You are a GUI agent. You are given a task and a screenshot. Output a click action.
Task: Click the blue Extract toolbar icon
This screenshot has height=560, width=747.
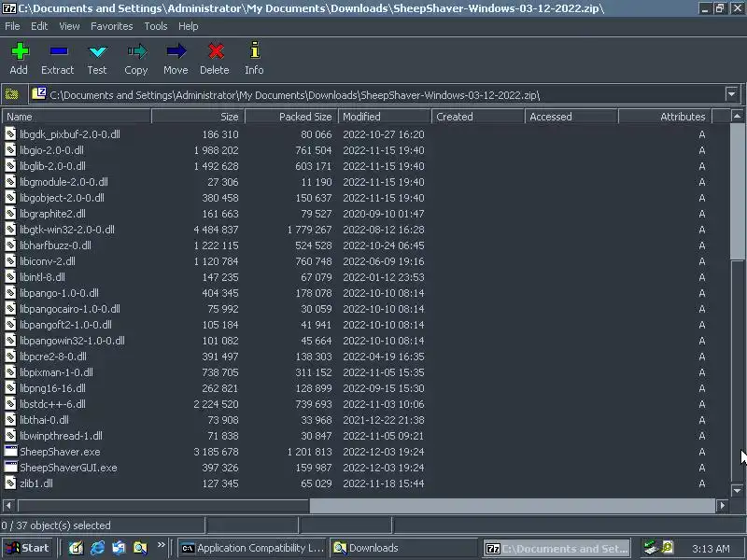point(59,51)
